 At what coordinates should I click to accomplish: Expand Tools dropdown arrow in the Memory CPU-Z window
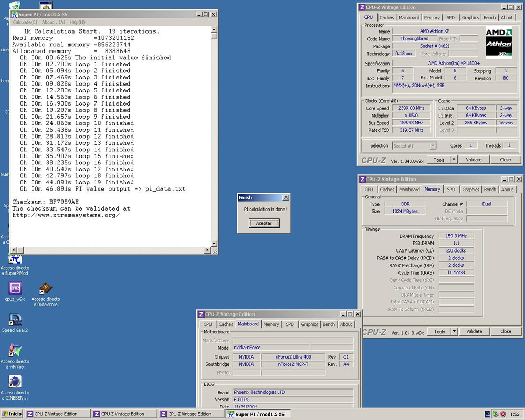454,332
